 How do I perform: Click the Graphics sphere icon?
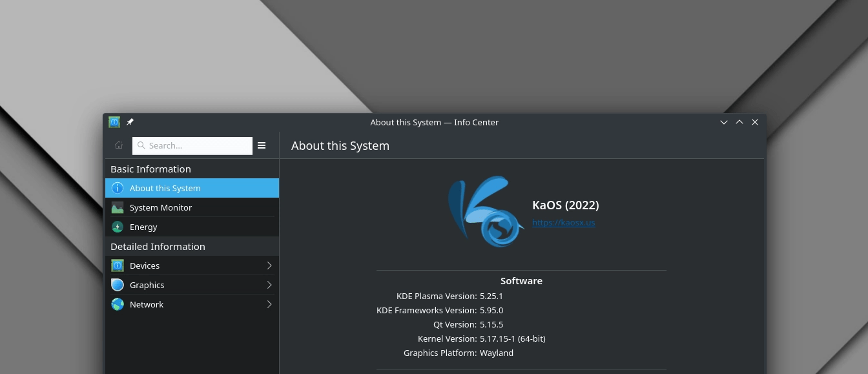click(x=118, y=285)
